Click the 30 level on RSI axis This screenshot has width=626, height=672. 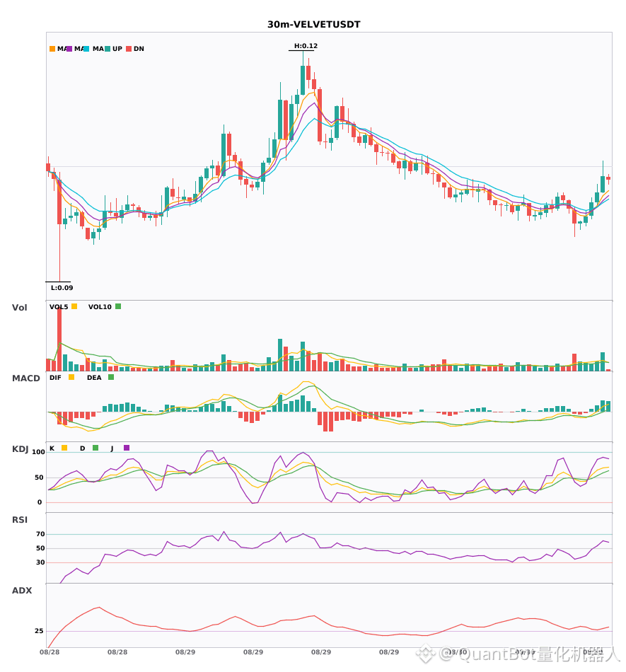point(40,562)
